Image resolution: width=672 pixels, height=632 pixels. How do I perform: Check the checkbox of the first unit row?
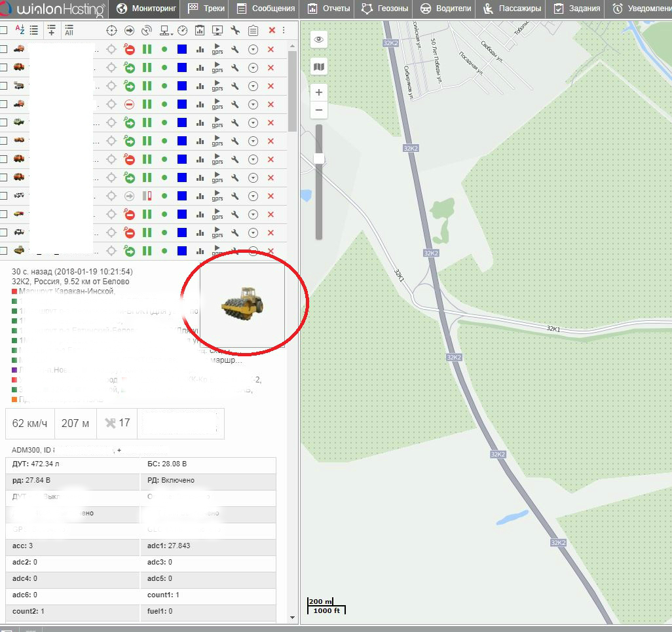[x=4, y=49]
